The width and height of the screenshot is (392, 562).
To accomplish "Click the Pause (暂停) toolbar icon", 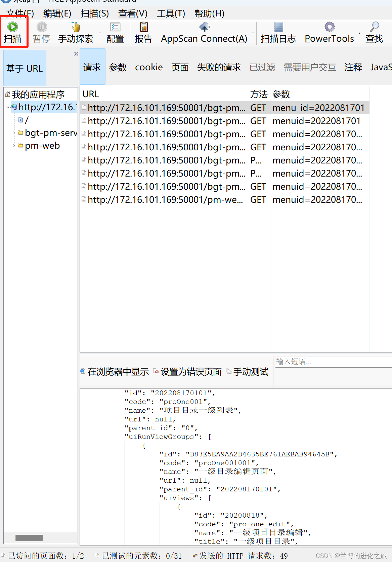I will (42, 27).
